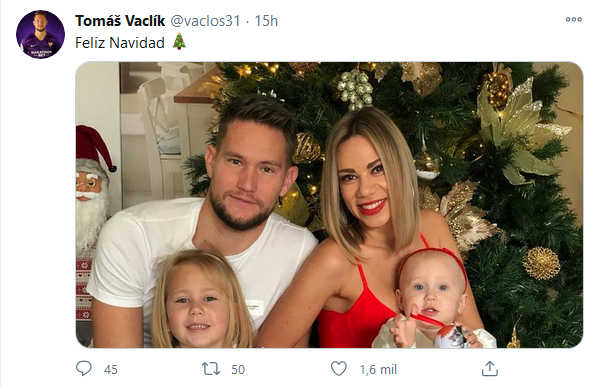Visit the @vaclos31 handle
The width and height of the screenshot is (598, 388).
click(205, 21)
